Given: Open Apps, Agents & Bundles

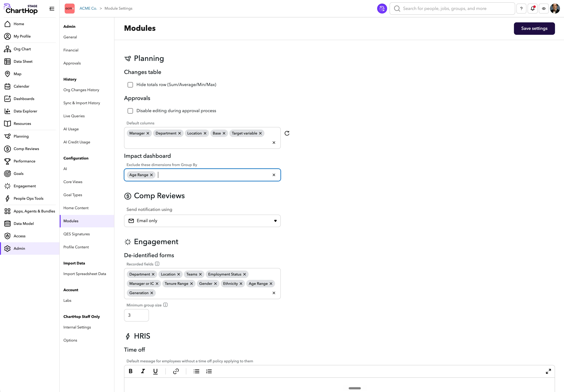Looking at the screenshot, I should pos(30,211).
